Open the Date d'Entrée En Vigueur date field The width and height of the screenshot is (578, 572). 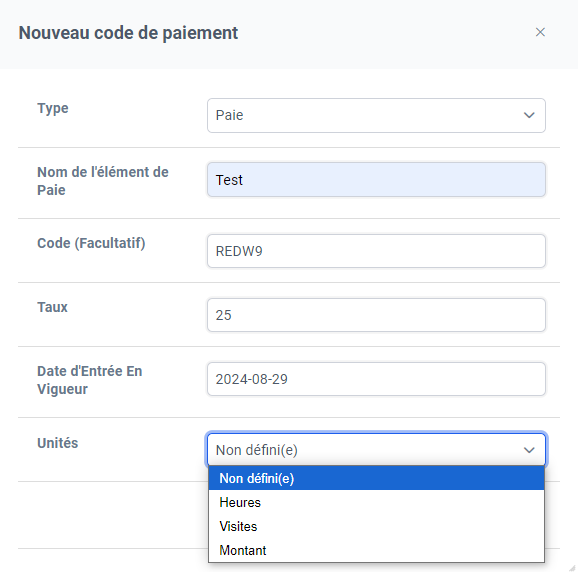tap(376, 379)
